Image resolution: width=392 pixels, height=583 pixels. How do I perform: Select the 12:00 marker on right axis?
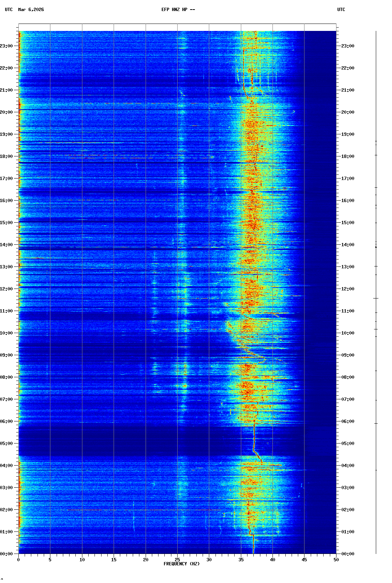coord(348,289)
